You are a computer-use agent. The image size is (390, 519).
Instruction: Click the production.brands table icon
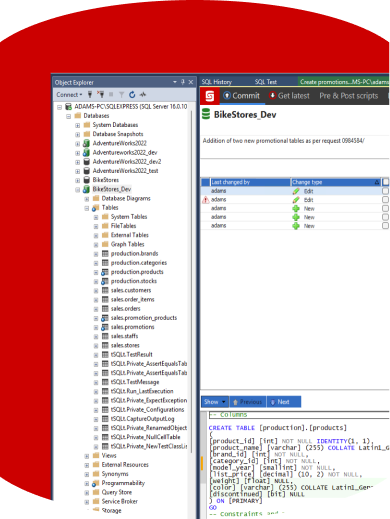pos(105,254)
